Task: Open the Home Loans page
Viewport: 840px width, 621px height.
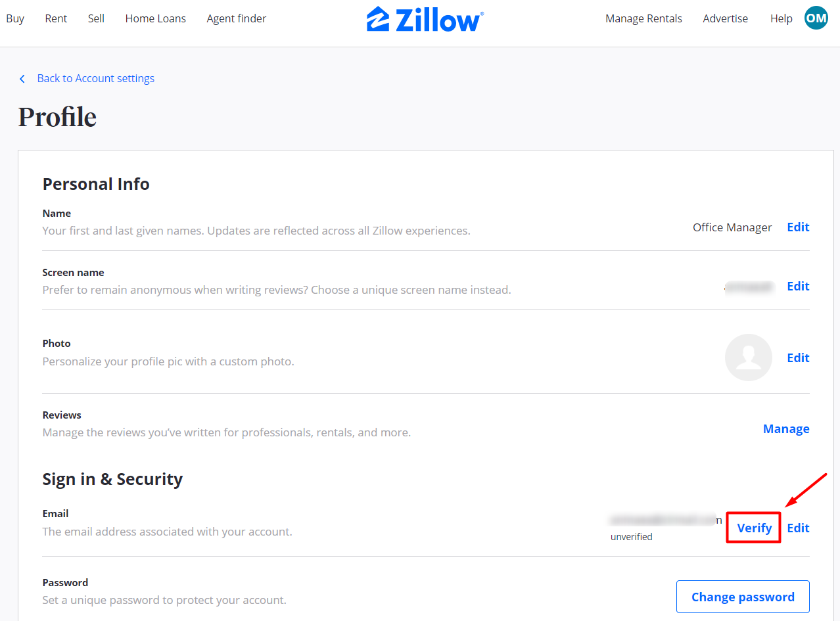Action: click(155, 18)
